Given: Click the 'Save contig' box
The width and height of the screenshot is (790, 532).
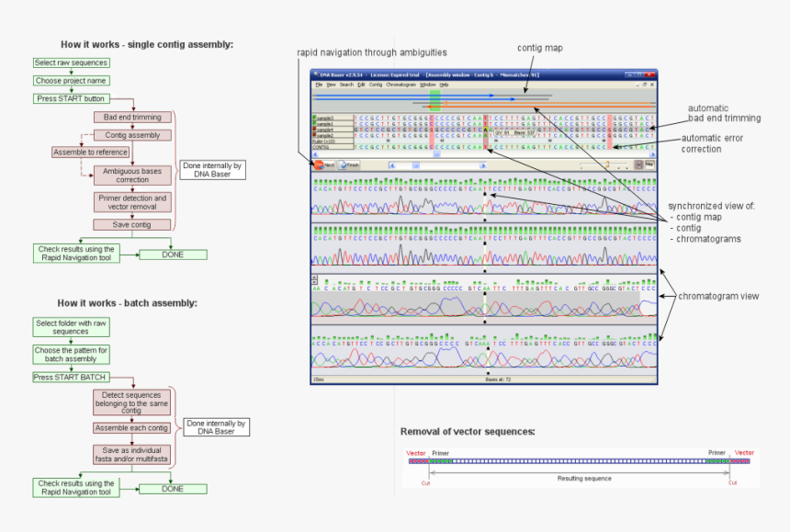Looking at the screenshot, I should [132, 225].
